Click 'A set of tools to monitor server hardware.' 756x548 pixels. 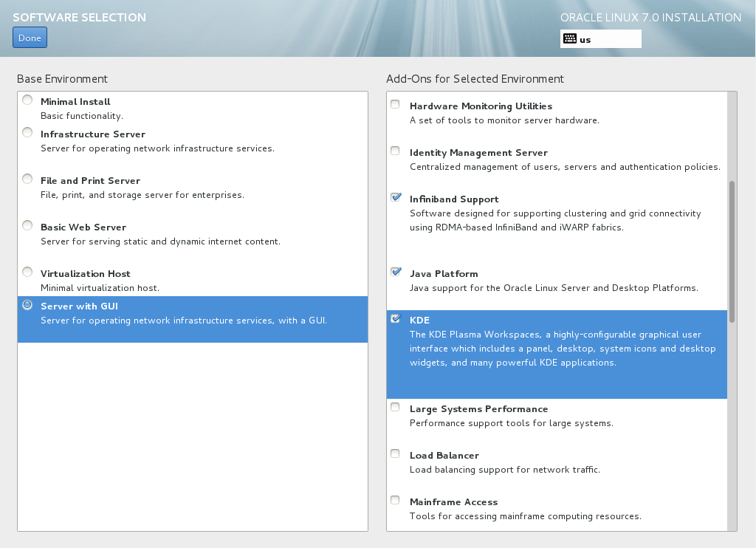click(x=505, y=120)
